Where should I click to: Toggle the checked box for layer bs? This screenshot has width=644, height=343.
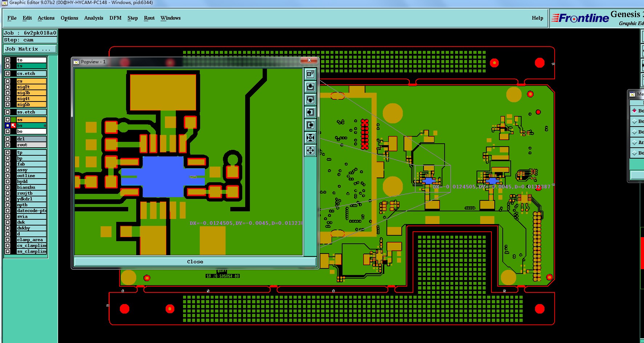[8, 125]
